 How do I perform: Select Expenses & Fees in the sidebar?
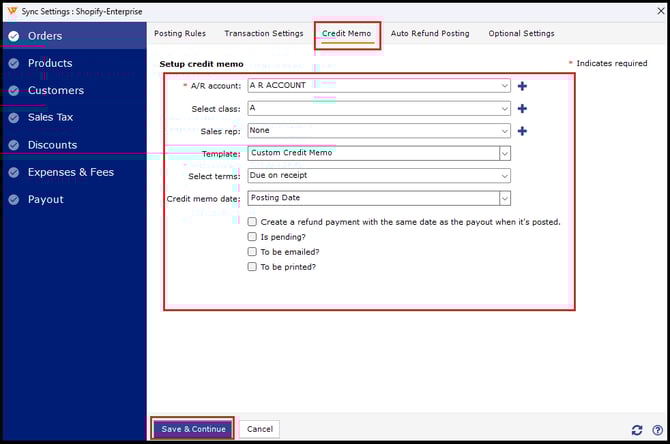point(70,172)
